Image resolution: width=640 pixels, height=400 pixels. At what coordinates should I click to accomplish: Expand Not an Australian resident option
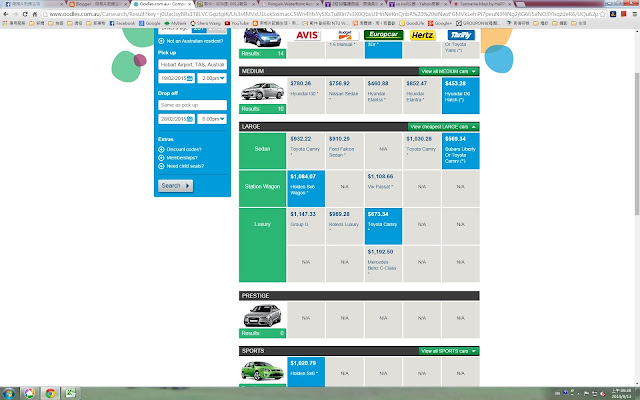[195, 41]
